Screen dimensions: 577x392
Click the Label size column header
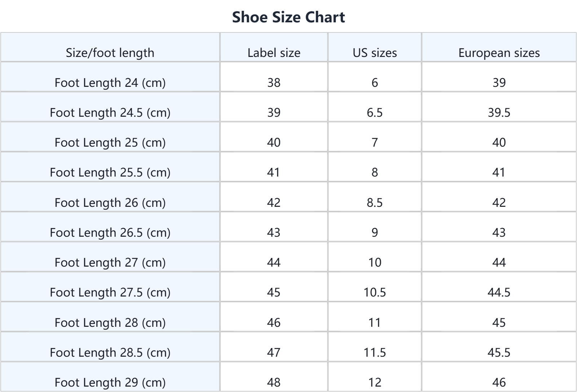(x=274, y=53)
